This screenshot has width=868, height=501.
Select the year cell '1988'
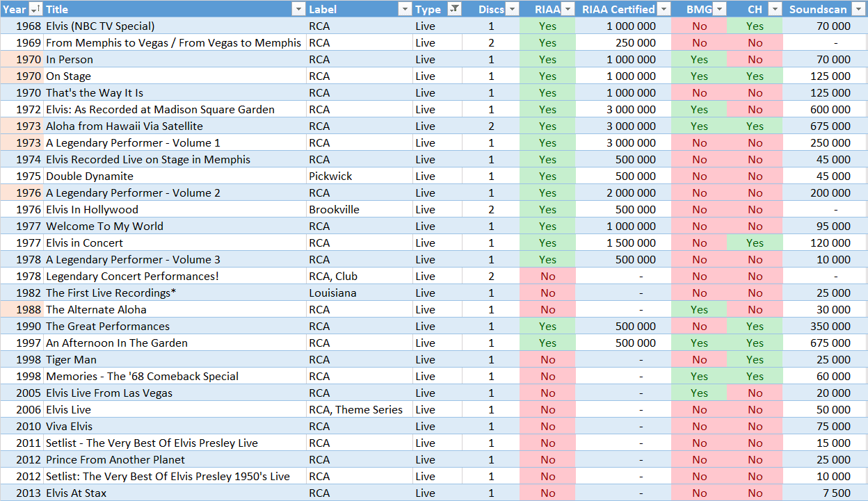click(x=22, y=309)
